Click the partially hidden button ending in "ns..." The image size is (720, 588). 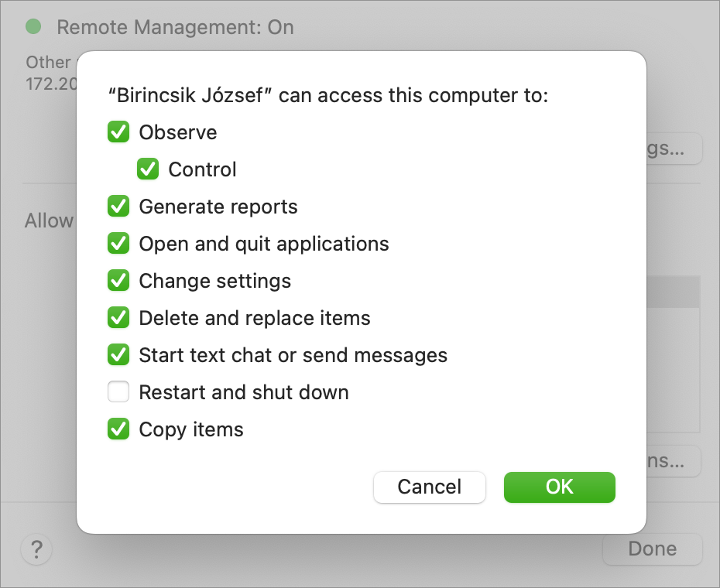[x=674, y=461]
